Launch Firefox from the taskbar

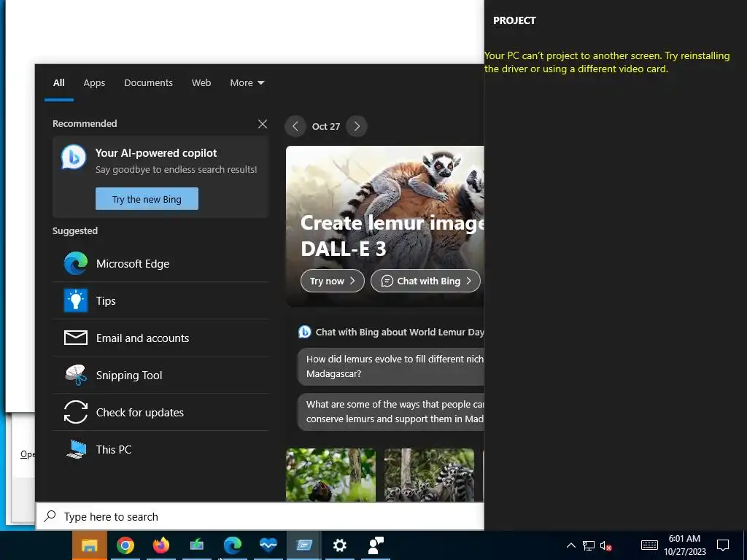[x=161, y=545]
